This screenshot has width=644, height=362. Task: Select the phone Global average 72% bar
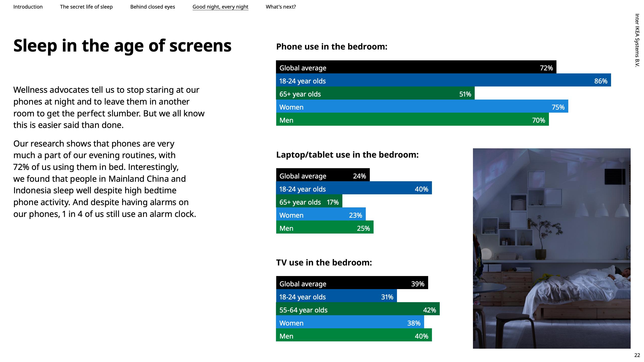tap(416, 67)
